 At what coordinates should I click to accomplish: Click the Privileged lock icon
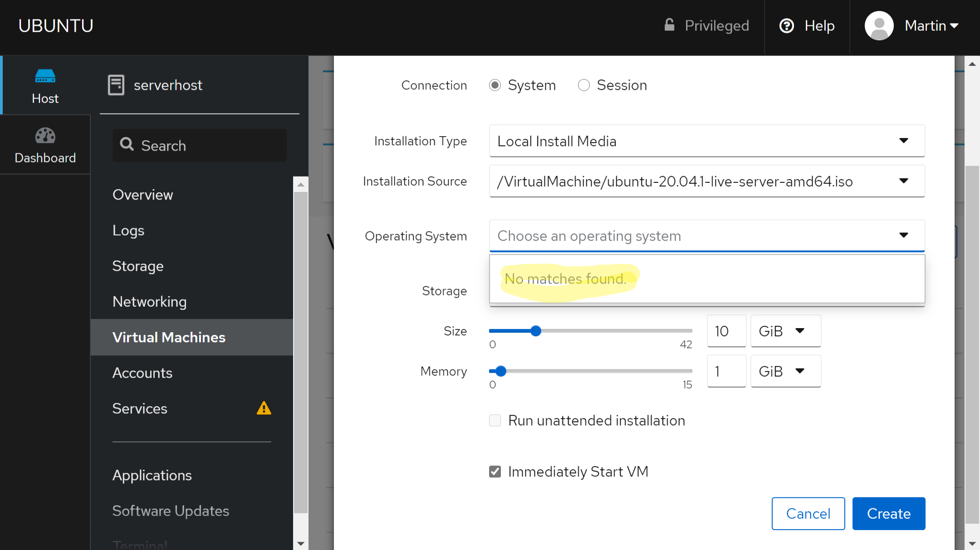669,25
